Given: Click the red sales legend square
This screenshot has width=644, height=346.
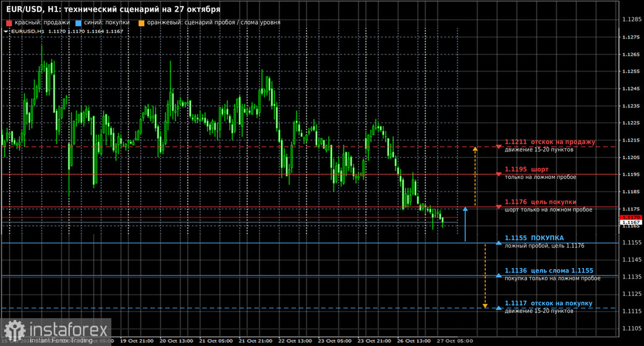Looking at the screenshot, I should click(x=9, y=23).
